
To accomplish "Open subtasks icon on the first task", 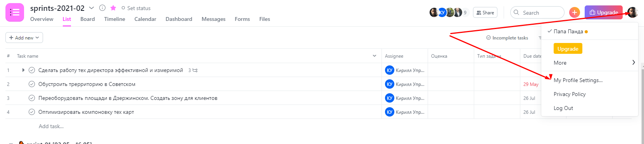I will [195, 70].
